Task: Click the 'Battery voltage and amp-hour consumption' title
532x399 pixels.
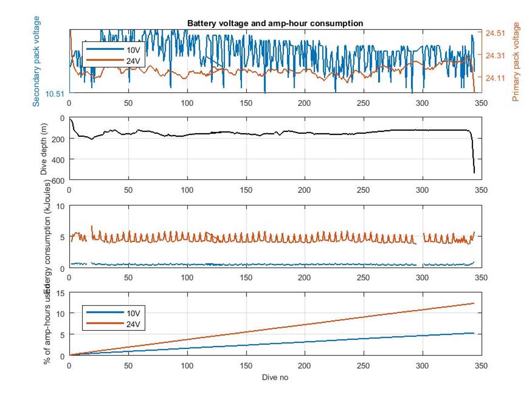Action: point(275,23)
